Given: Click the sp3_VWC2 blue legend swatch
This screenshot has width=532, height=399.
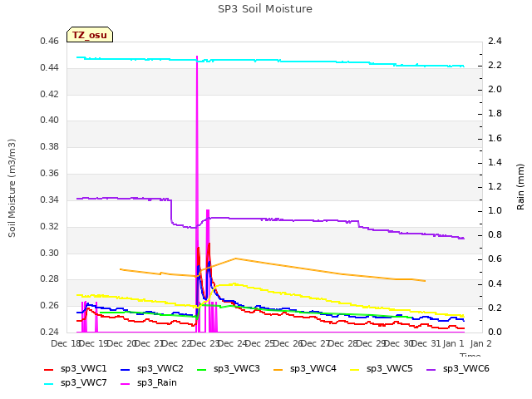Looking at the screenshot, I should 126,369.
